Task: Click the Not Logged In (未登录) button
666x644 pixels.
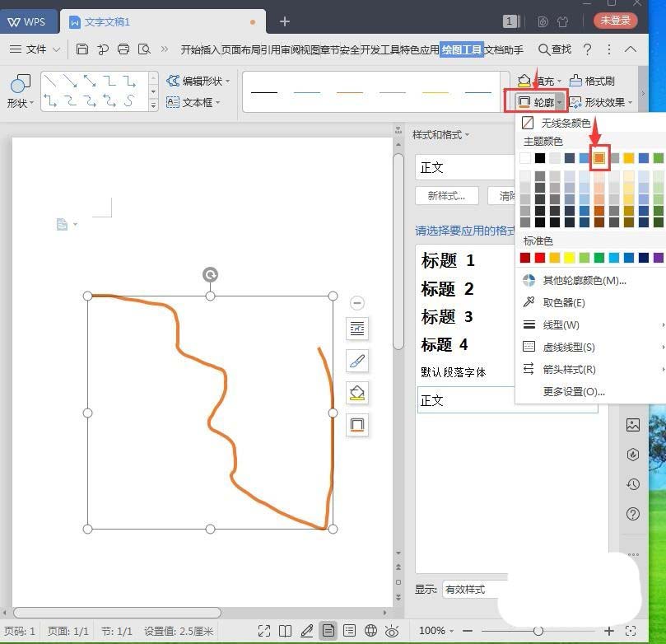Action: coord(616,21)
